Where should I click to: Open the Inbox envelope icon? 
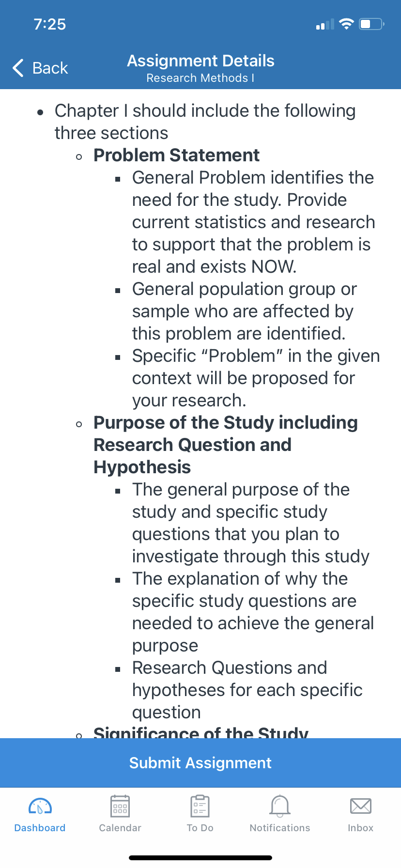361,806
